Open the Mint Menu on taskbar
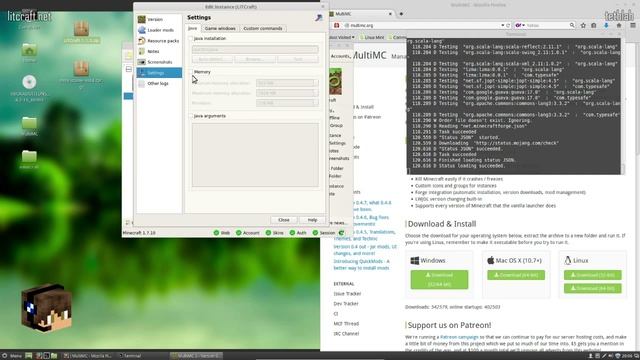 pyautogui.click(x=12, y=356)
